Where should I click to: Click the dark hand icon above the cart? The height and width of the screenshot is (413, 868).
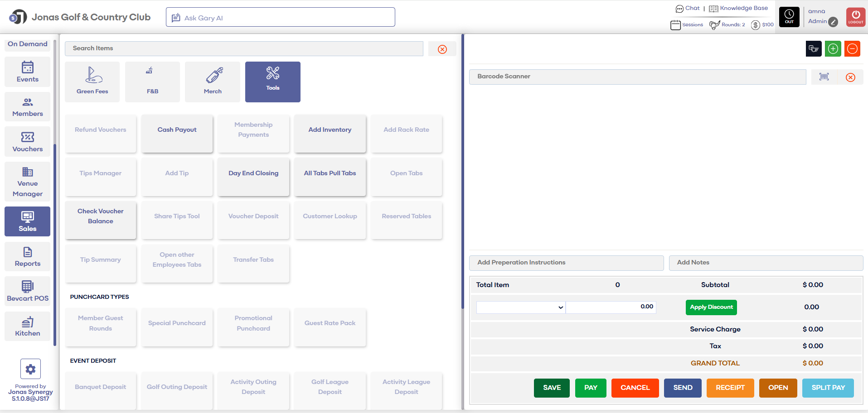[814, 49]
